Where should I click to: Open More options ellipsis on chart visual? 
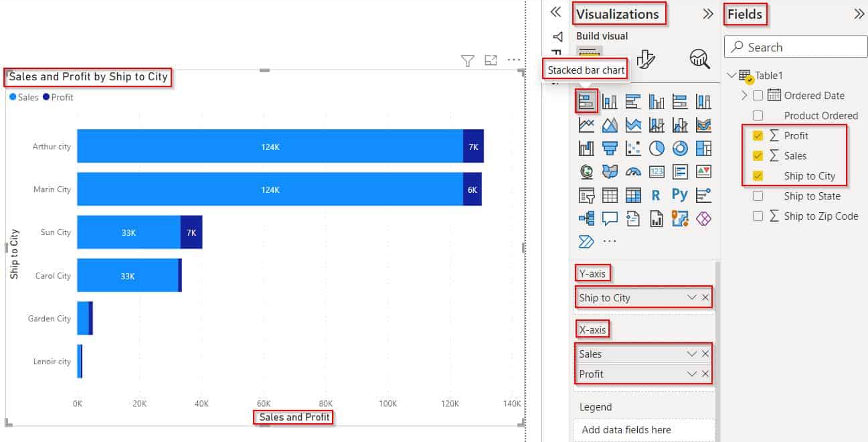tap(514, 60)
